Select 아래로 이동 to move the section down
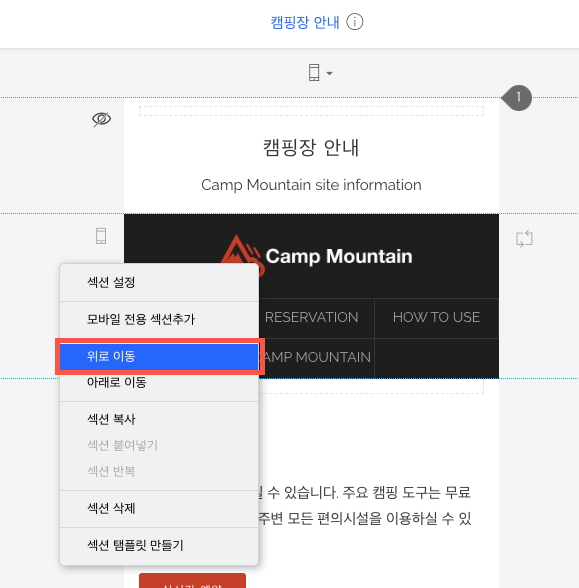The height and width of the screenshot is (588, 579). point(159,382)
